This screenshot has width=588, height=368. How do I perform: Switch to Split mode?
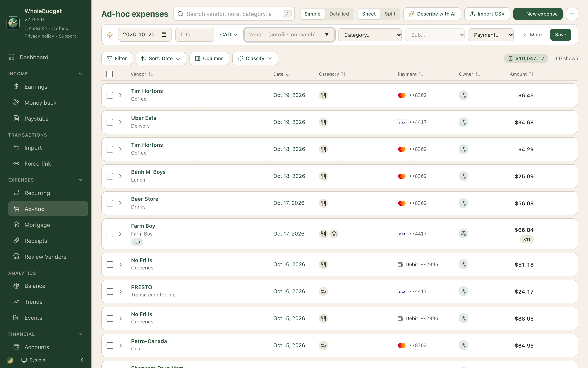(x=390, y=14)
